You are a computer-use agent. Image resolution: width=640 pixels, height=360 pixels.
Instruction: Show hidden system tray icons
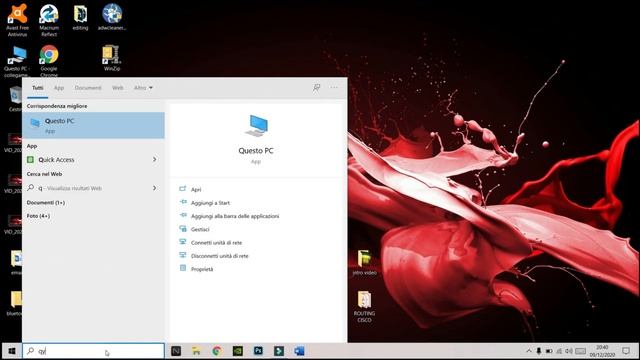[x=529, y=351]
